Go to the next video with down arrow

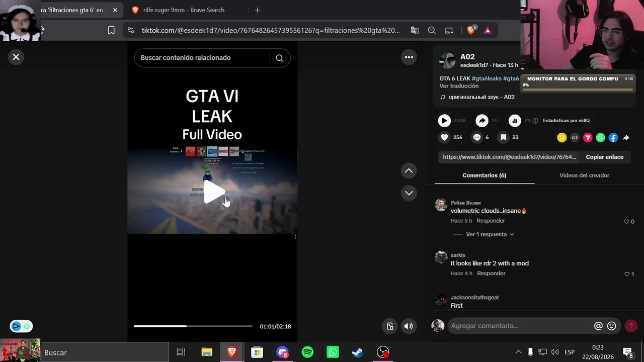pos(409,193)
